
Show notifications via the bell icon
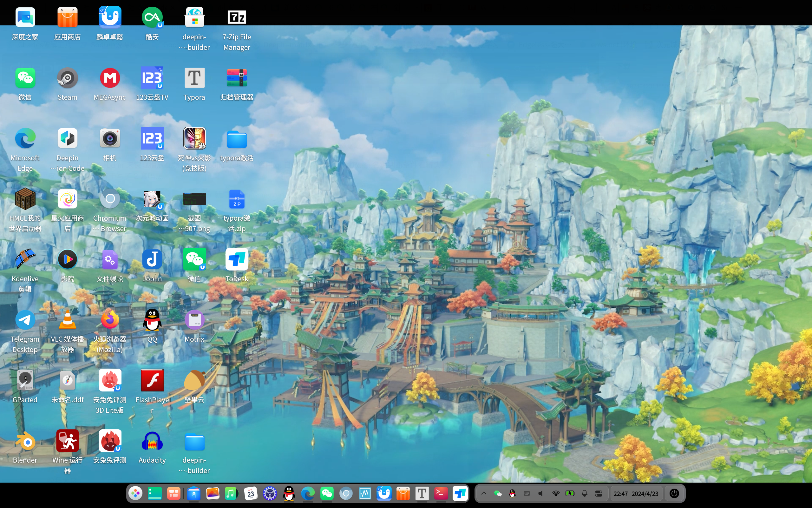tap(585, 493)
